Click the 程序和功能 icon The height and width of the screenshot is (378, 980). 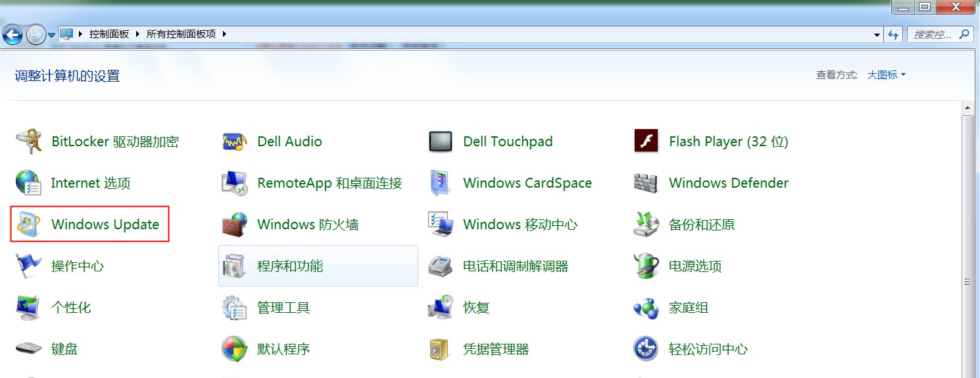tap(235, 266)
